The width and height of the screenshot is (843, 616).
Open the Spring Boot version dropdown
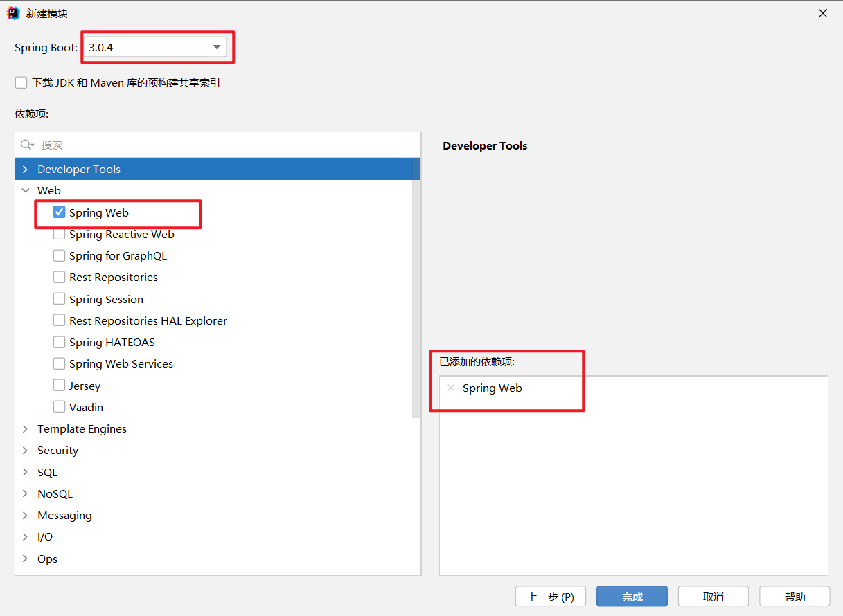coord(217,47)
